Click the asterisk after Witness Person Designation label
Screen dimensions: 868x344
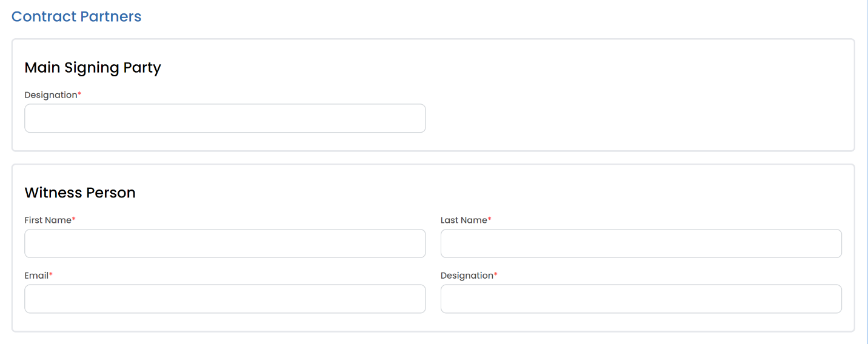[x=496, y=274]
